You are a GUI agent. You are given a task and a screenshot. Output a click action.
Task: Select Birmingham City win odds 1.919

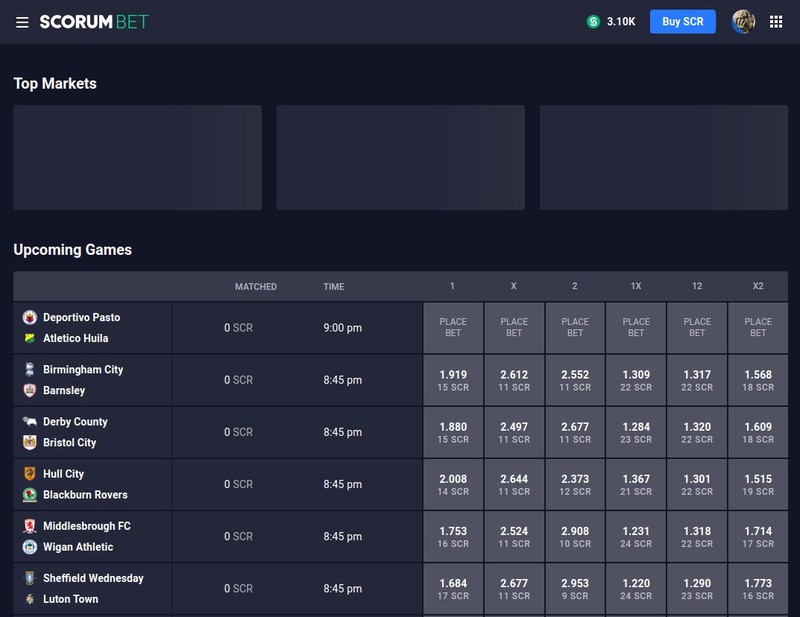coord(453,380)
